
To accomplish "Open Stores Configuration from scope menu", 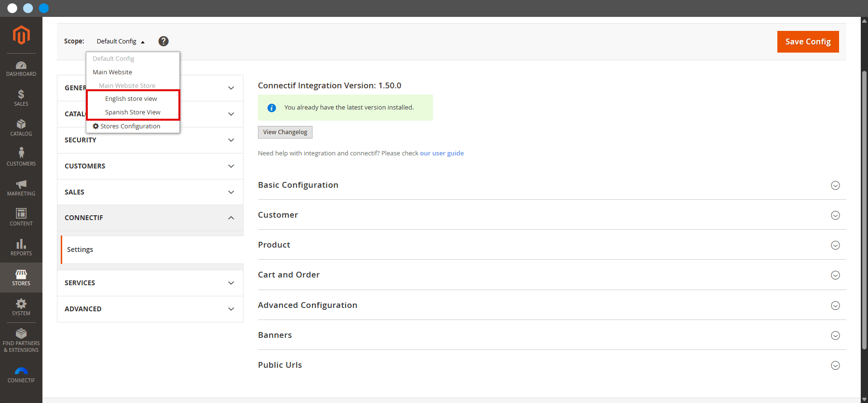I will tap(126, 126).
